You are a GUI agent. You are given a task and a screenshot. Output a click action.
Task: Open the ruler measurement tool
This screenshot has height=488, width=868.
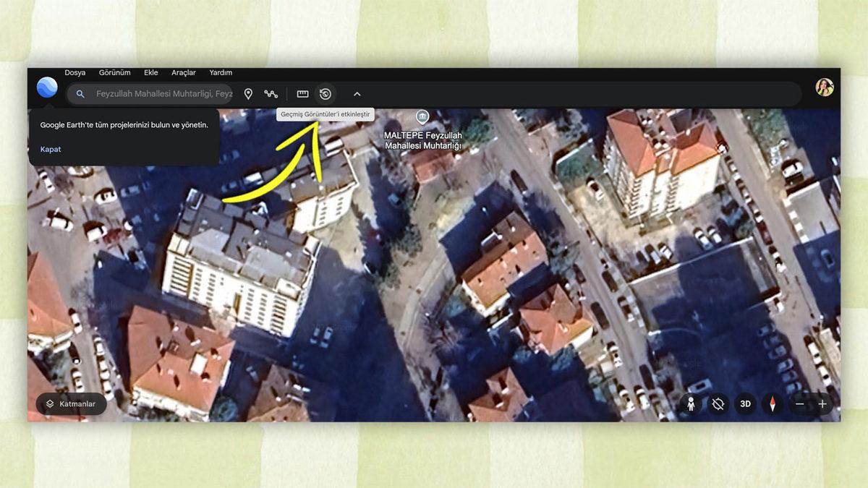tap(302, 94)
